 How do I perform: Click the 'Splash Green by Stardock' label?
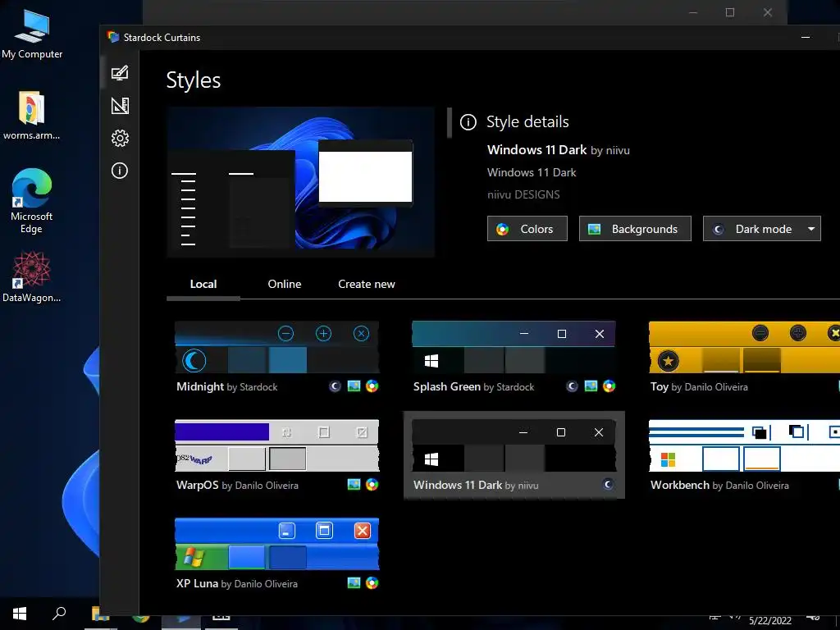(x=473, y=387)
